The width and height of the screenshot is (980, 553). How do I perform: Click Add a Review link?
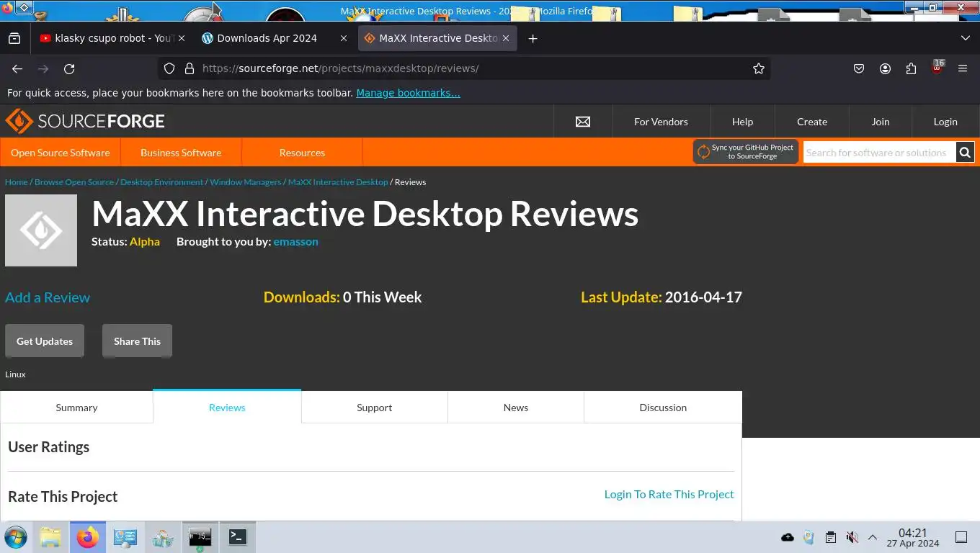click(48, 297)
